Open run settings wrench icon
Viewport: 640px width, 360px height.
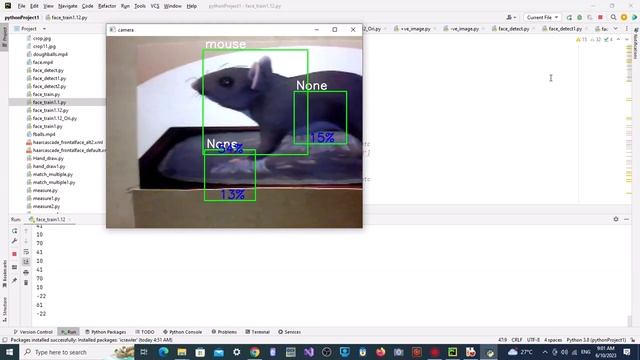[15, 241]
